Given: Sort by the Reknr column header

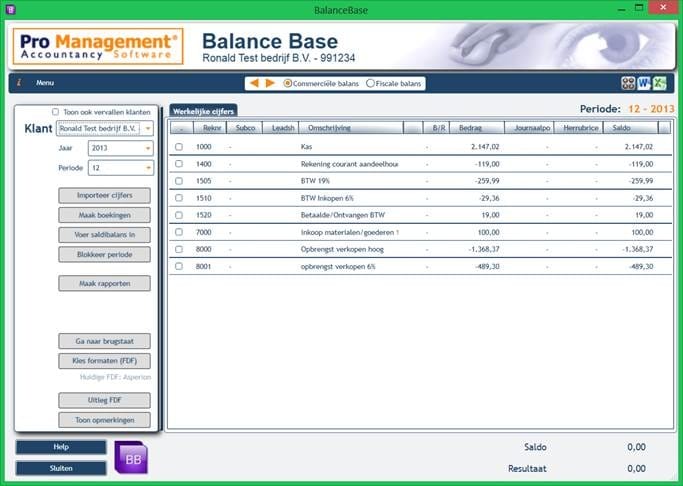Looking at the screenshot, I should point(210,128).
